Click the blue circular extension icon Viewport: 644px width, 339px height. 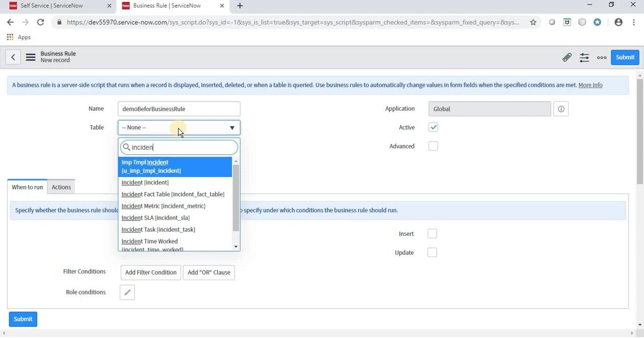pos(597,22)
